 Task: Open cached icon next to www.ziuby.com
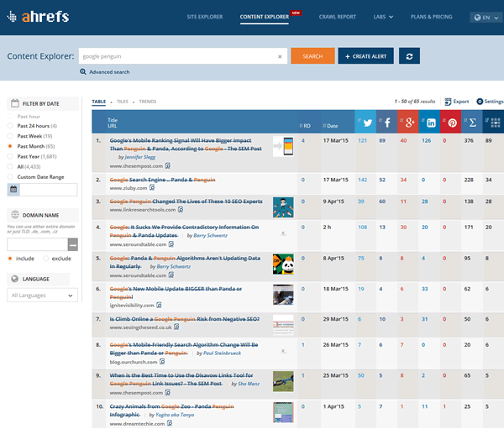point(152,188)
